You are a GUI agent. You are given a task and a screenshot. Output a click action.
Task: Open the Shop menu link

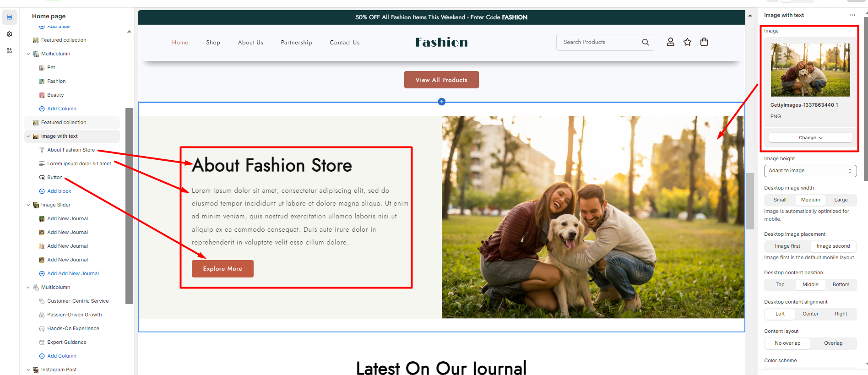coord(213,43)
